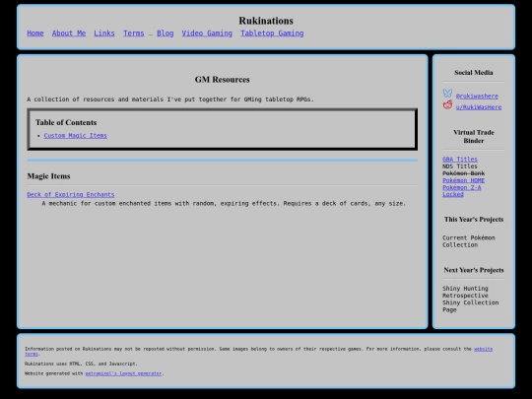Click the Virtual Trade Binder heading
Image resolution: width=532 pixels, height=399 pixels.
(x=474, y=136)
